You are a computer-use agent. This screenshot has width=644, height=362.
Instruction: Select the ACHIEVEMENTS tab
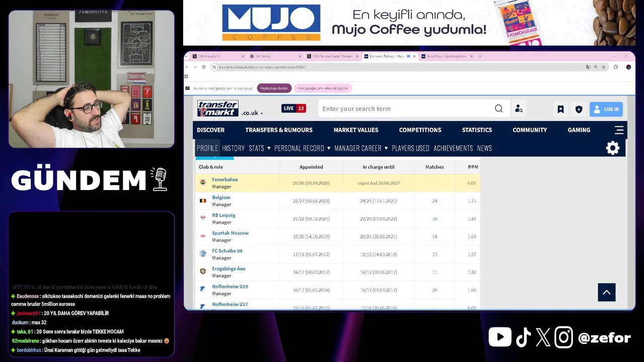(453, 148)
